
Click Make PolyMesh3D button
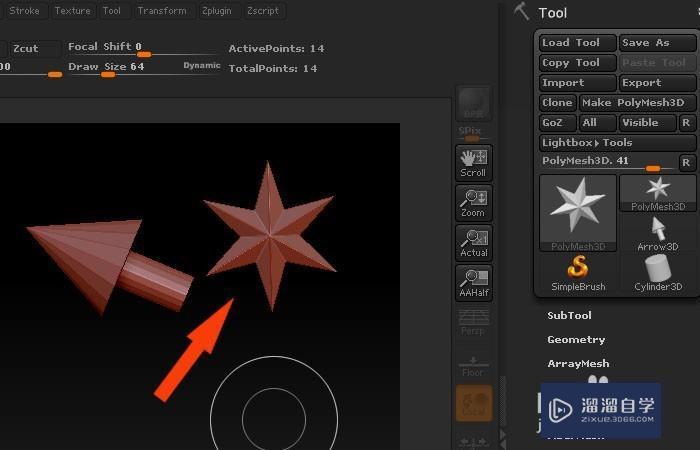(638, 103)
